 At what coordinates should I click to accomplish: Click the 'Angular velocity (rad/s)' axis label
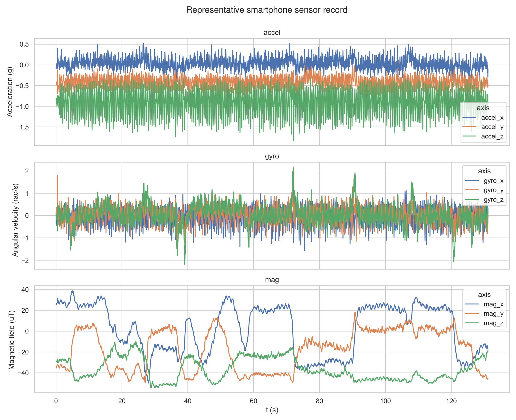coord(15,220)
